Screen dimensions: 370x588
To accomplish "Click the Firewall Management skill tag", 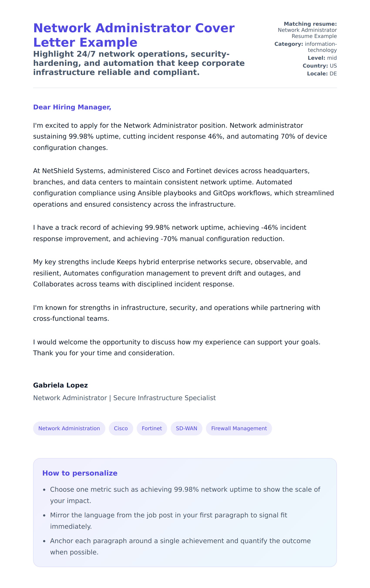I will coord(239,428).
